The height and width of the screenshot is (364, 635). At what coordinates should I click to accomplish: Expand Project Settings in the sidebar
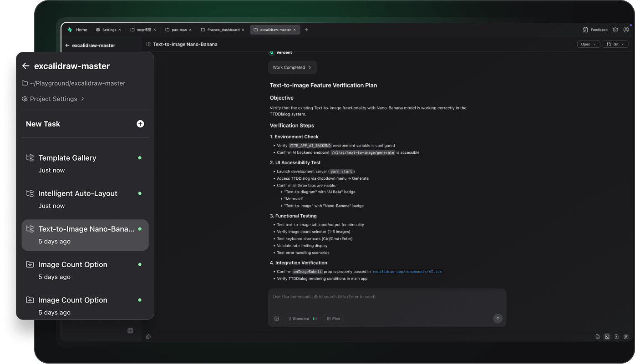[x=53, y=99]
